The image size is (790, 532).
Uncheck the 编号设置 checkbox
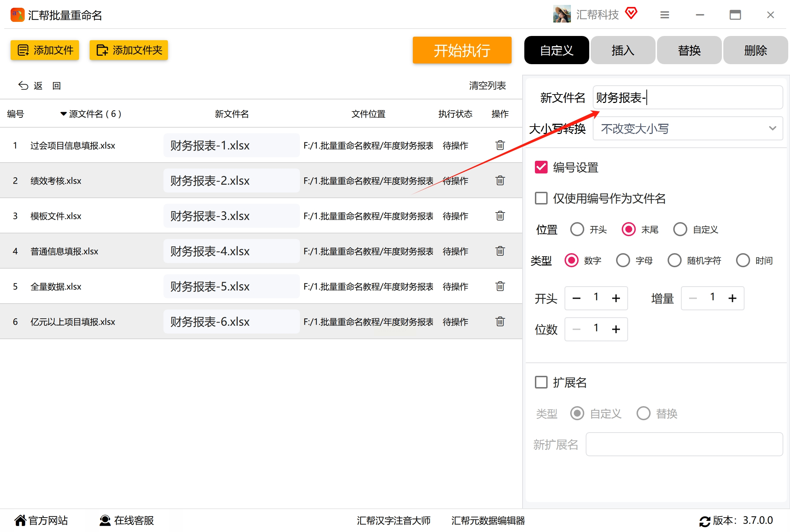(x=541, y=167)
